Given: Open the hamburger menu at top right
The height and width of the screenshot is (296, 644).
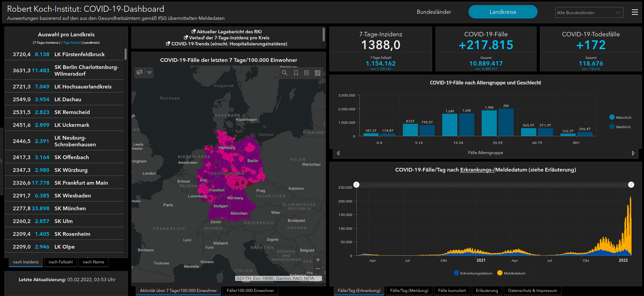Looking at the screenshot, I should point(635,12).
